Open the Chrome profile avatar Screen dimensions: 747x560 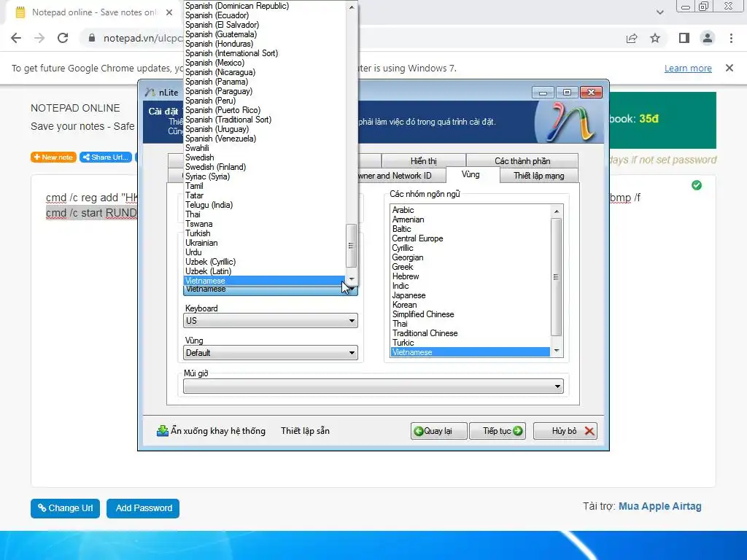click(708, 38)
